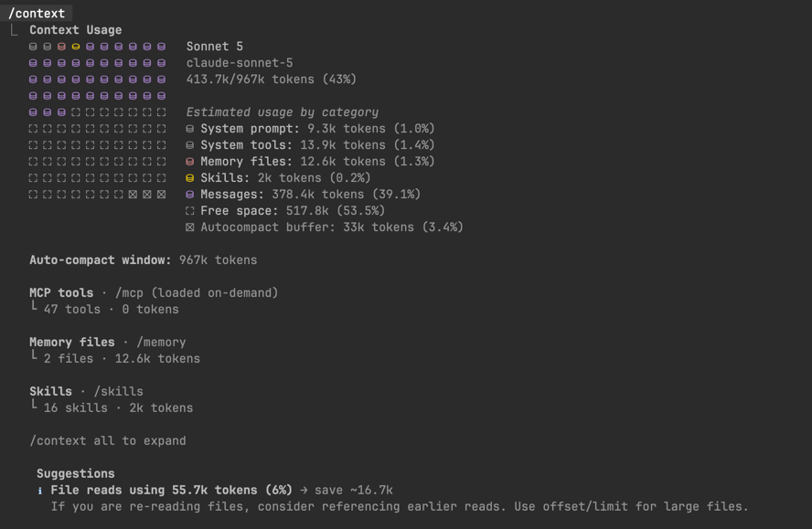812x529 pixels.
Task: Click the '47 tools · 0 tokens' tree entry
Action: click(x=111, y=310)
